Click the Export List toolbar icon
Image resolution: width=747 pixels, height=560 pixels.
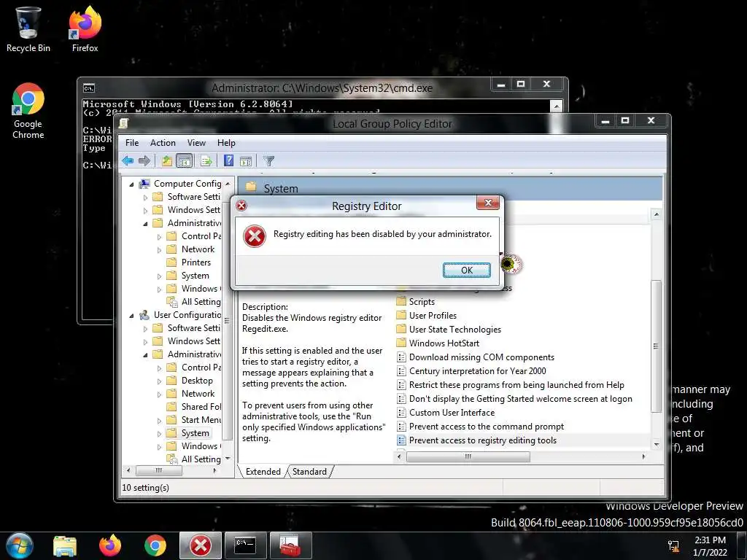click(x=206, y=161)
